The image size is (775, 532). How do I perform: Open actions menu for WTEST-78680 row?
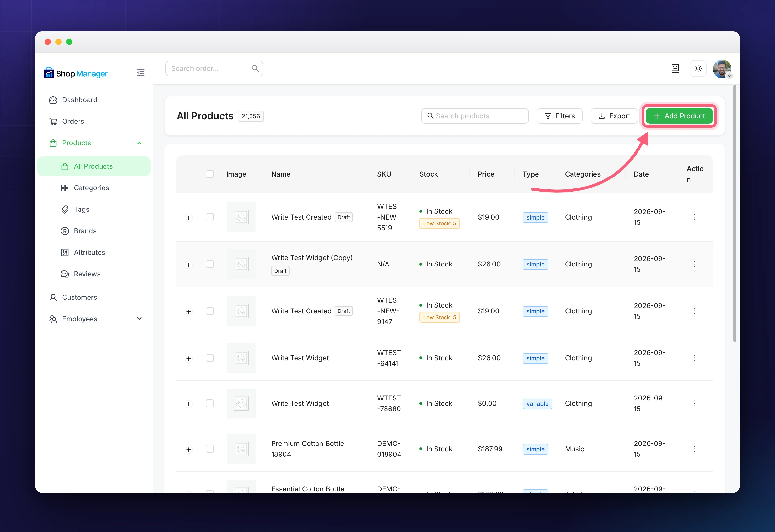(x=695, y=403)
